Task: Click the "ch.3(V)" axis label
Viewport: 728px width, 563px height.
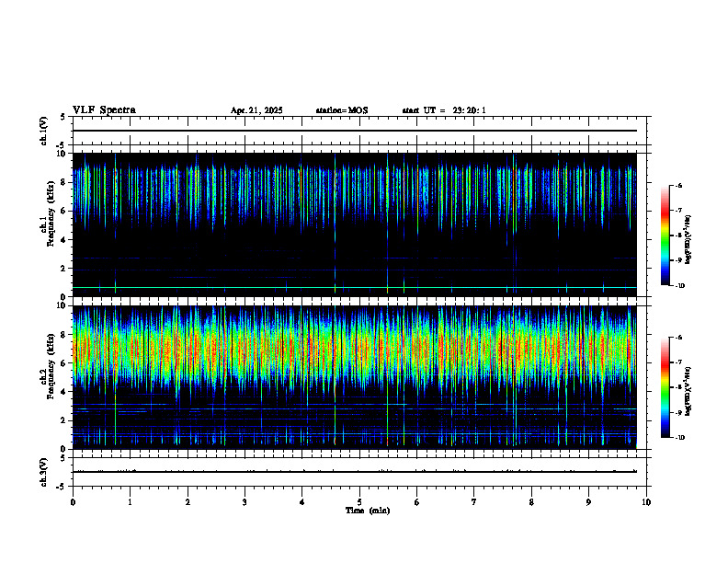Action: pos(43,472)
